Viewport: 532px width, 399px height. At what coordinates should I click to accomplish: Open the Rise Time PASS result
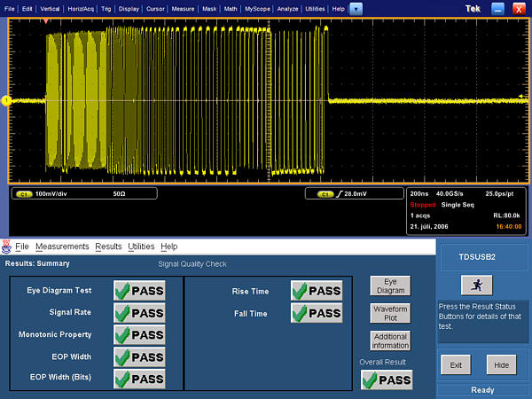pos(317,290)
